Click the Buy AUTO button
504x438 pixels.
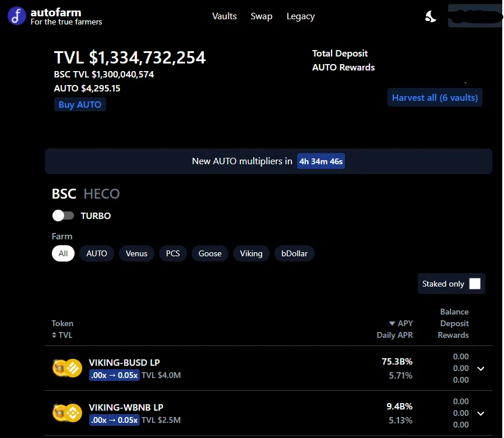(x=80, y=104)
